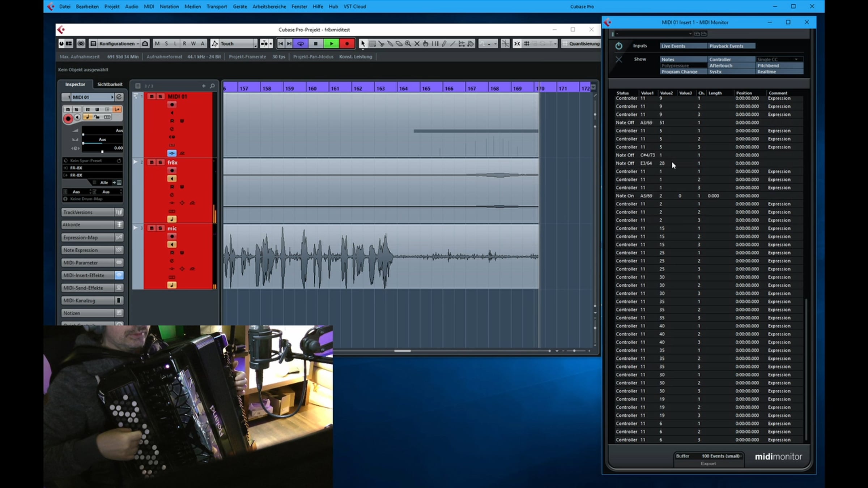Toggle Pitchbend display in MIDI Monitor

780,65
